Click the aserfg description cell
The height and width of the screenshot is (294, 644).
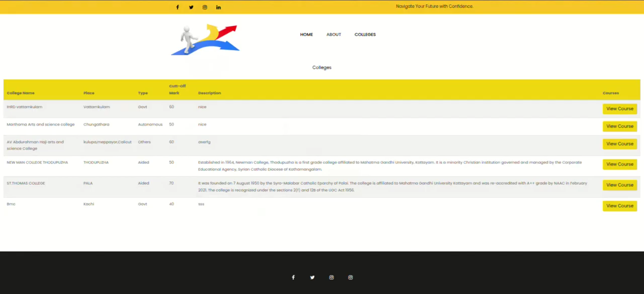point(204,142)
